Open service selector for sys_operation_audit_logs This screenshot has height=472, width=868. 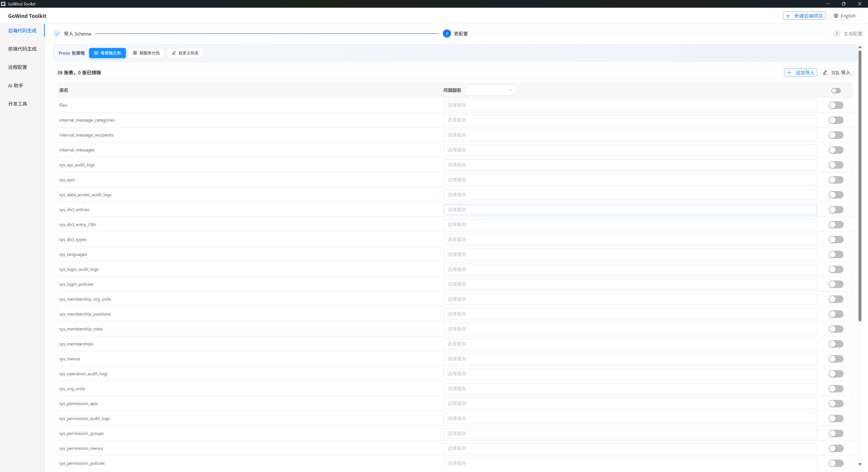pos(630,374)
